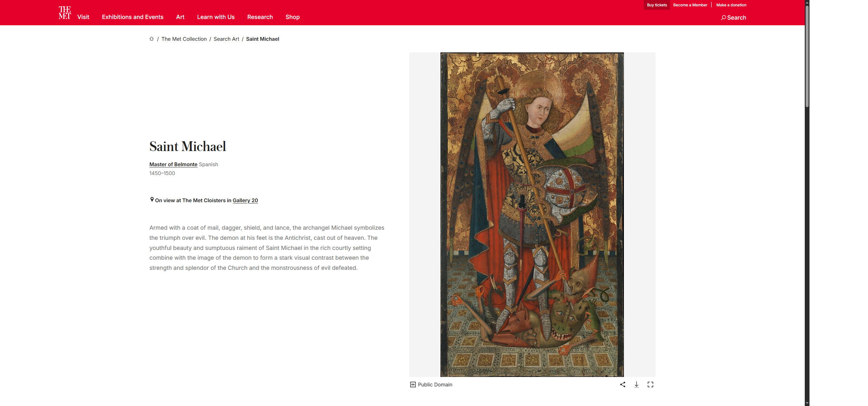The width and height of the screenshot is (868, 406).
Task: Open Master of Belmonte artist link
Action: [x=173, y=164]
